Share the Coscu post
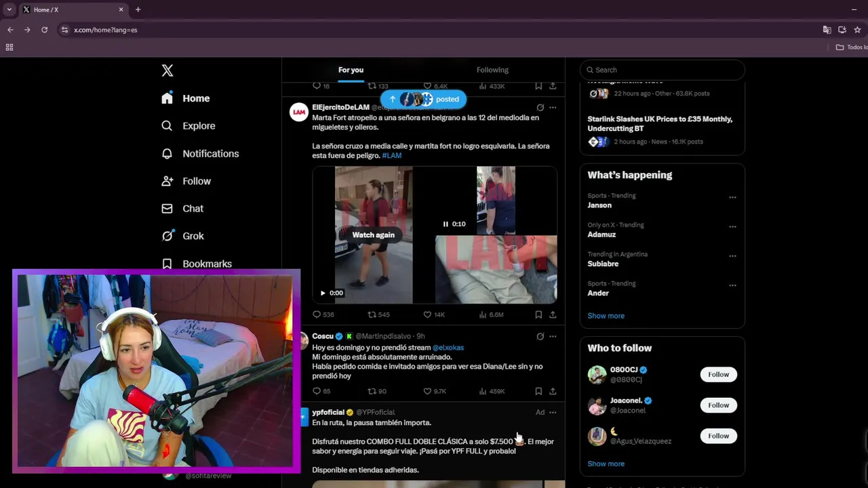This screenshot has height=488, width=868. (553, 391)
